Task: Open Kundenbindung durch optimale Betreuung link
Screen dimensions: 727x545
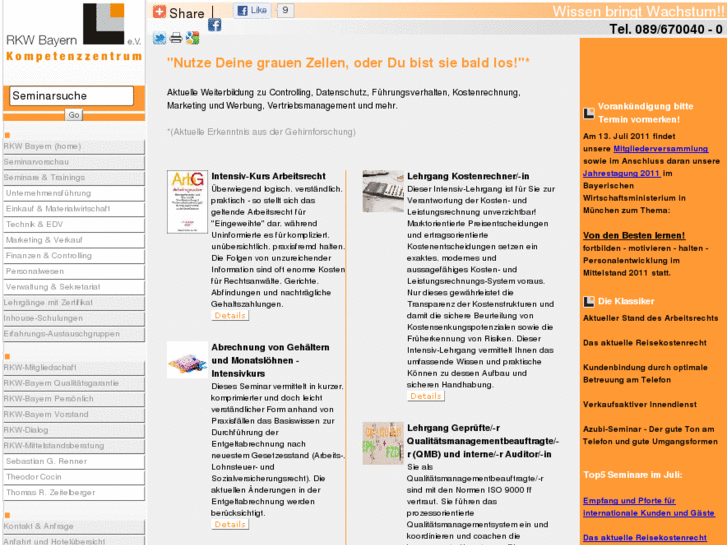Action: 645,374
